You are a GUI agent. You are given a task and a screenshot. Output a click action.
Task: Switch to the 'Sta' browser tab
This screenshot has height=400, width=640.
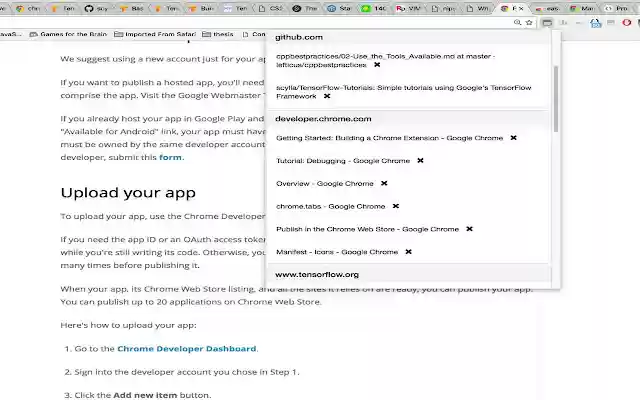(x=340, y=8)
